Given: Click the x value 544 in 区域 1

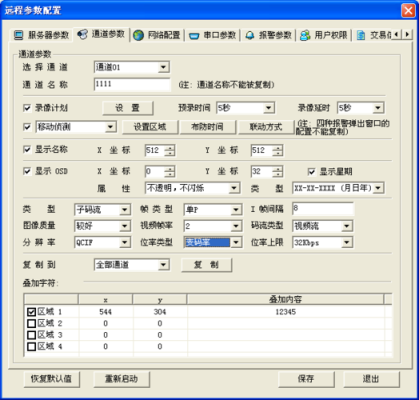Looking at the screenshot, I should click(106, 312).
